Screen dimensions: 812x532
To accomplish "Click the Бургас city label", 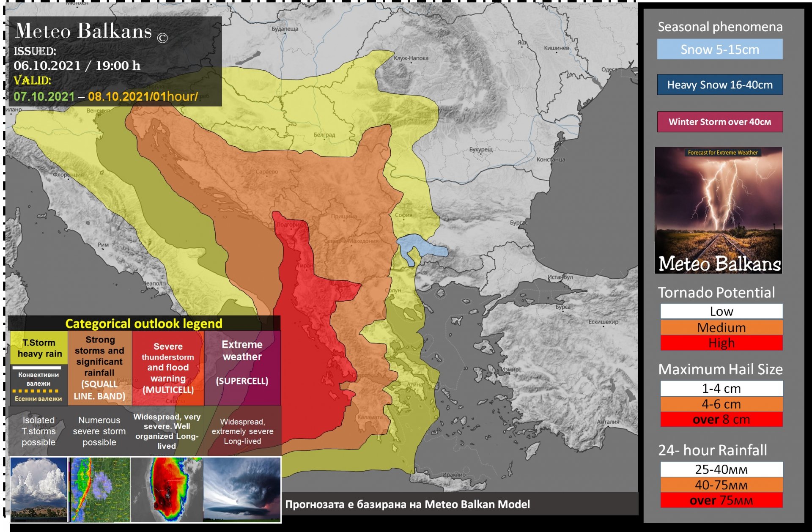I will click(x=519, y=222).
